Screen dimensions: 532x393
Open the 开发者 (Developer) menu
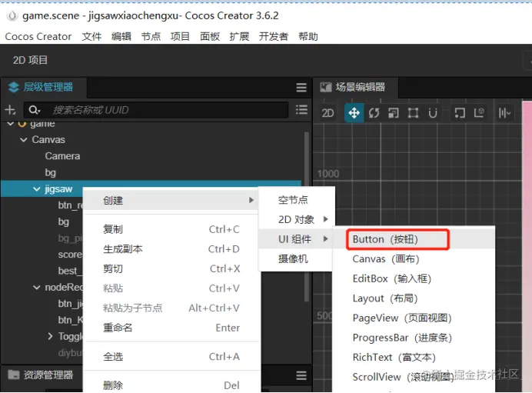pos(274,36)
